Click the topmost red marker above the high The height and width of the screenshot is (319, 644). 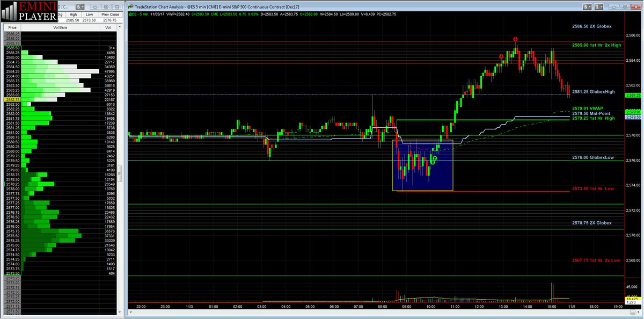pyautogui.click(x=515, y=39)
